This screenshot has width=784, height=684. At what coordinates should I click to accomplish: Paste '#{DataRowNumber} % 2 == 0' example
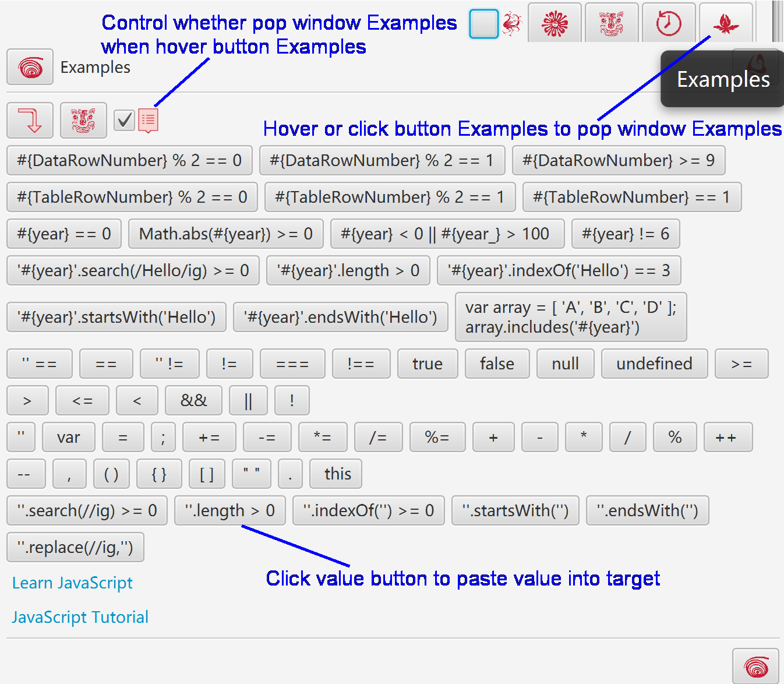pyautogui.click(x=129, y=160)
